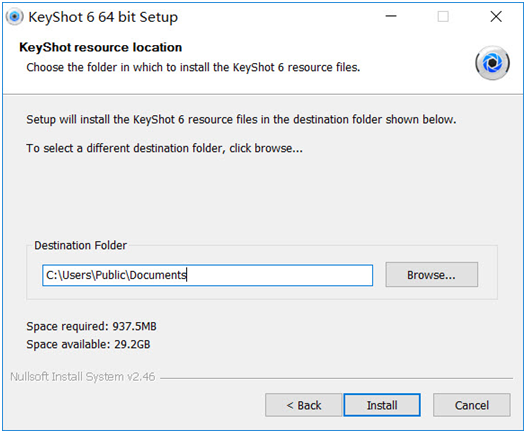The image size is (526, 433).
Task: Go to previous step with Back button
Action: click(303, 405)
